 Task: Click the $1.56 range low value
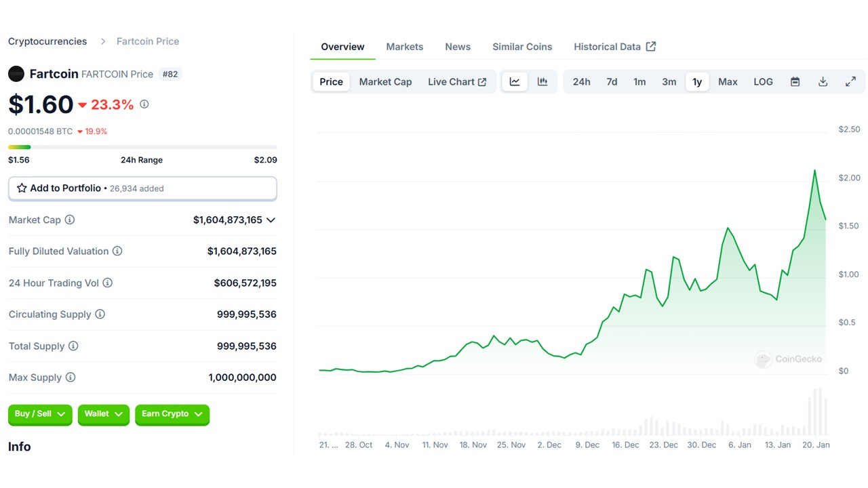pyautogui.click(x=19, y=160)
